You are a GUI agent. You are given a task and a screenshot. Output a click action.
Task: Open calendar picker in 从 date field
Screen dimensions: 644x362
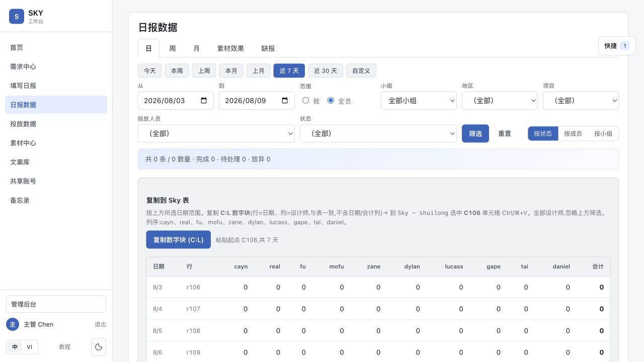(204, 101)
